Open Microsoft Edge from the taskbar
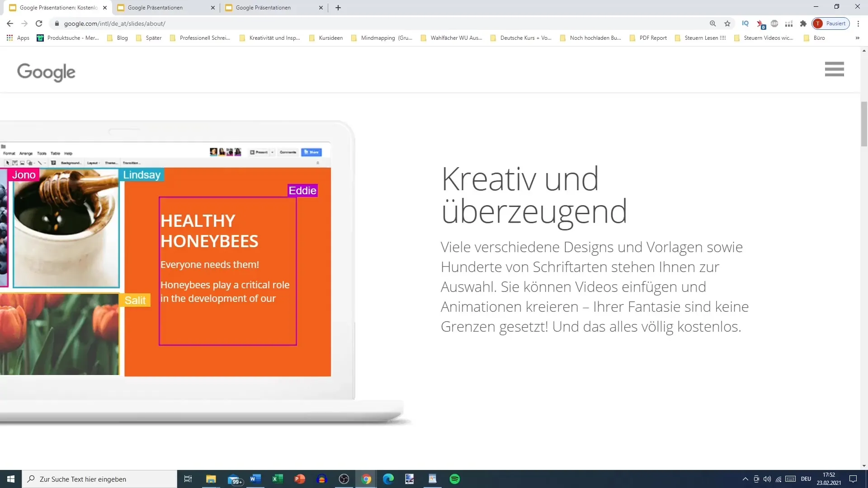 click(388, 479)
